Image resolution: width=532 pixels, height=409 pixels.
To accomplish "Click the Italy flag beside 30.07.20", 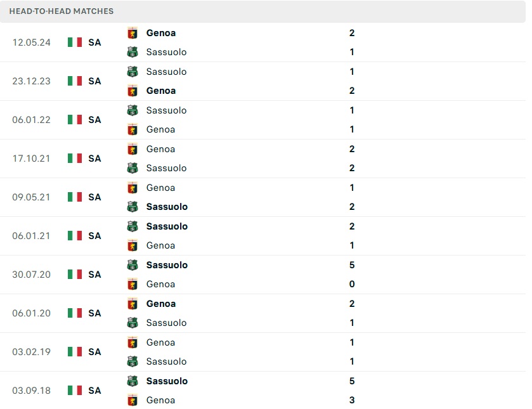I will coord(74,275).
